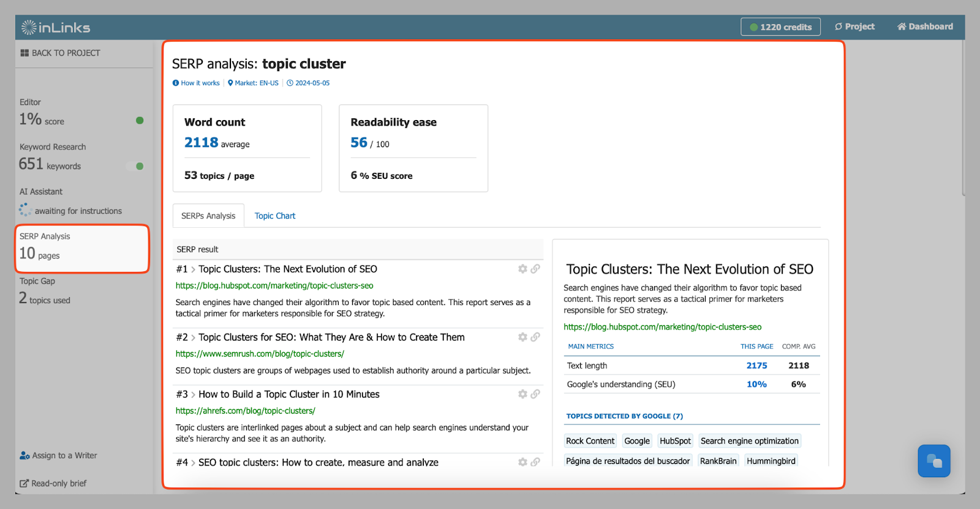The image size is (980, 509).
Task: Click the inLinks logo
Action: (56, 28)
